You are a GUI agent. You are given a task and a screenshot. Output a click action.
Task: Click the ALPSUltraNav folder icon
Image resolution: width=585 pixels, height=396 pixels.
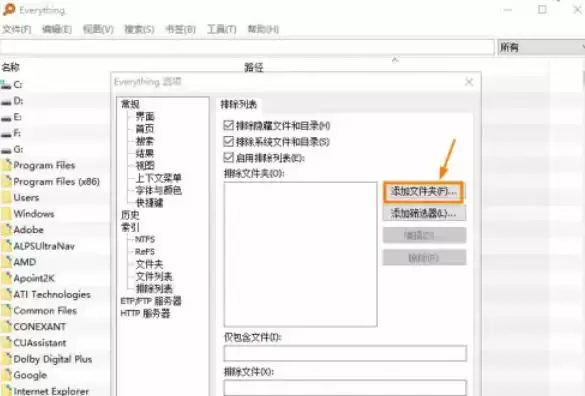click(x=6, y=246)
